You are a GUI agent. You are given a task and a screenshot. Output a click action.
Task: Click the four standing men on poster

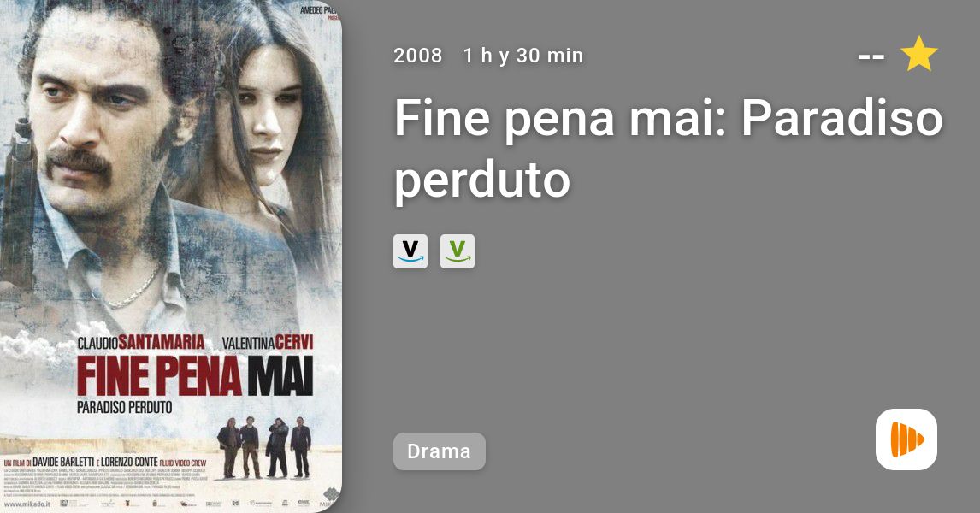click(x=264, y=447)
